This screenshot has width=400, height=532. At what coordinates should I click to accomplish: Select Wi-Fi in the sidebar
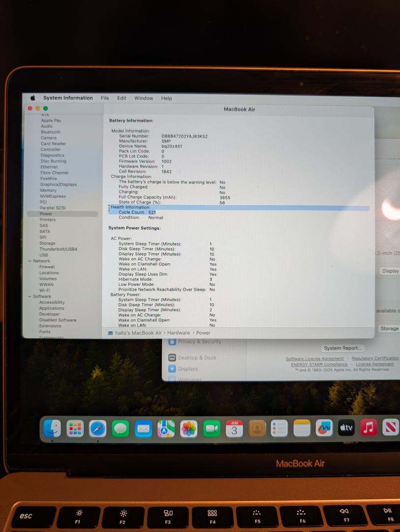(45, 291)
